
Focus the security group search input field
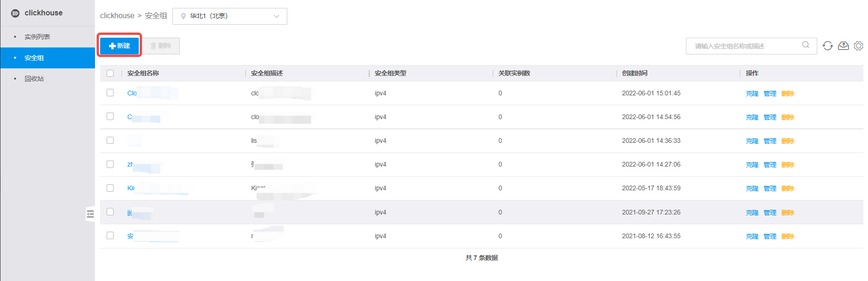pos(745,46)
